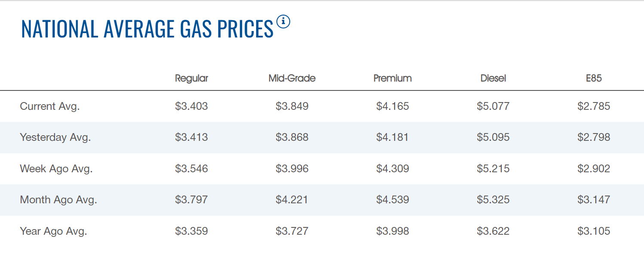Select week-ago Mid-Grade price $3.996
The height and width of the screenshot is (261, 644).
tap(292, 169)
